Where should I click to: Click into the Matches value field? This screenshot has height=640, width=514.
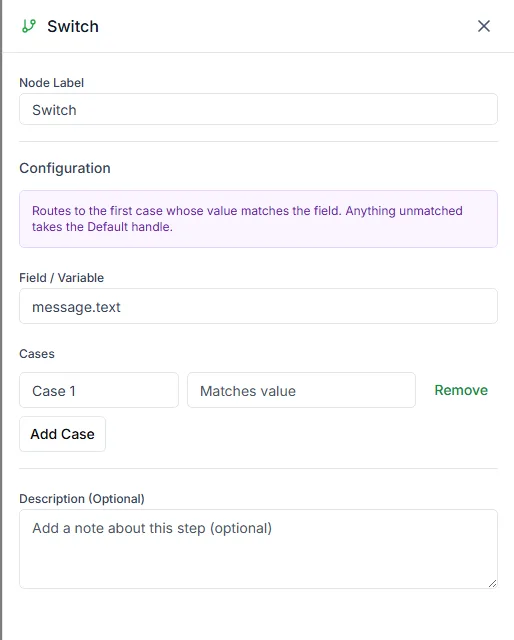(x=301, y=390)
